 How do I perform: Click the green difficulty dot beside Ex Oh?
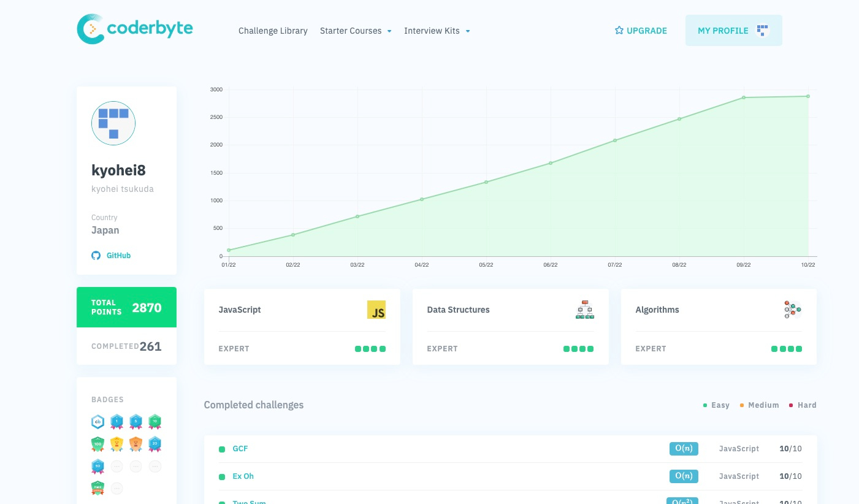click(222, 477)
